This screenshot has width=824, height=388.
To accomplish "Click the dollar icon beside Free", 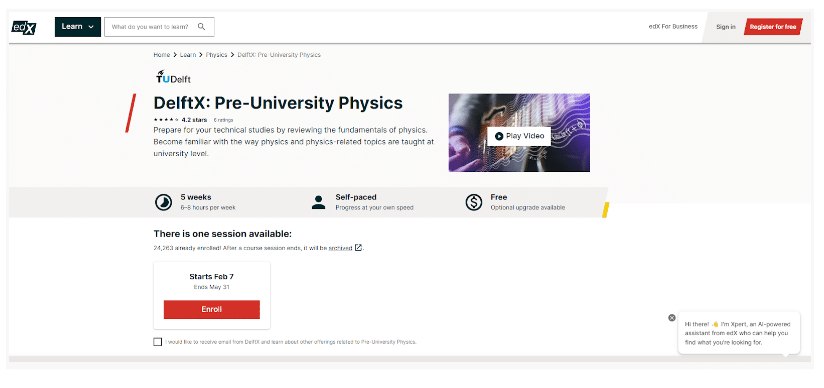I will 473,202.
